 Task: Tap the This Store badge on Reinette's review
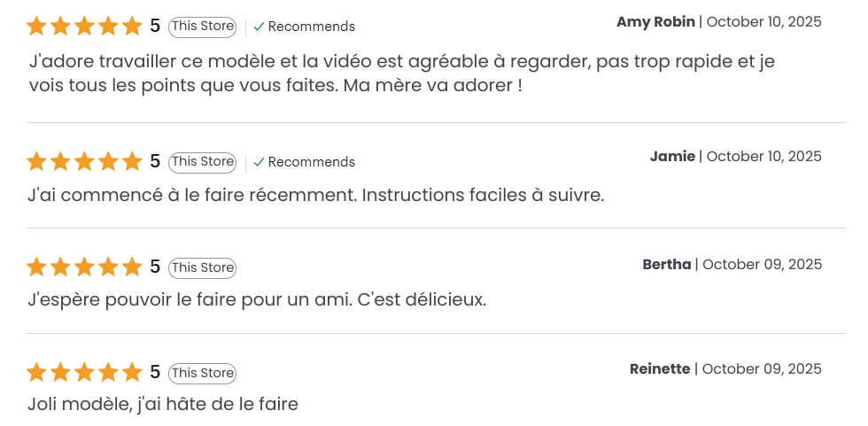pyautogui.click(x=202, y=373)
